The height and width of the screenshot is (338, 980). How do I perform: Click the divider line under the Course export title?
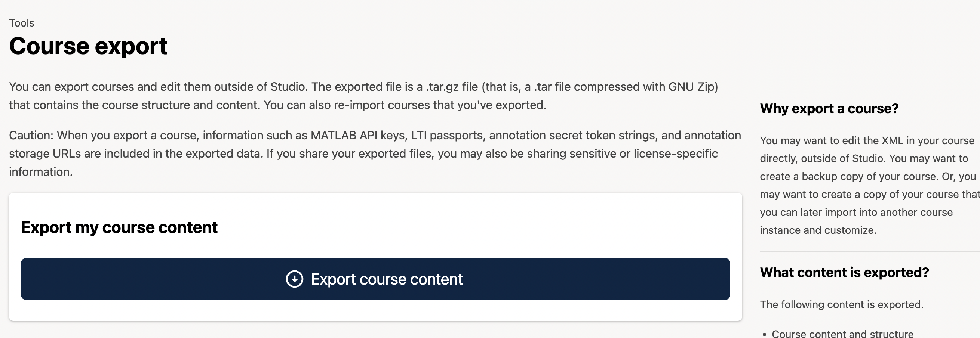click(375, 65)
